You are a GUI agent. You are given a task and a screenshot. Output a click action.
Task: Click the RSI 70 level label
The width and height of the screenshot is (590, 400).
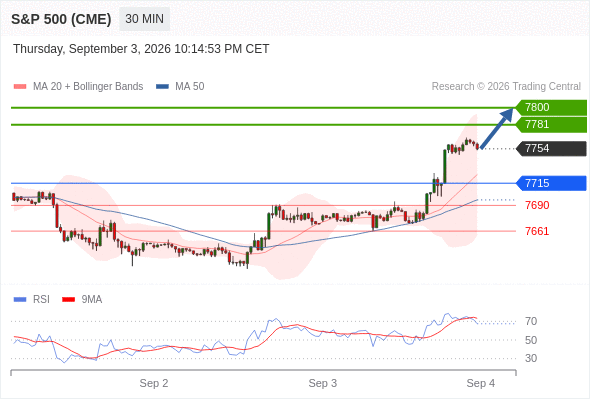[x=531, y=321]
